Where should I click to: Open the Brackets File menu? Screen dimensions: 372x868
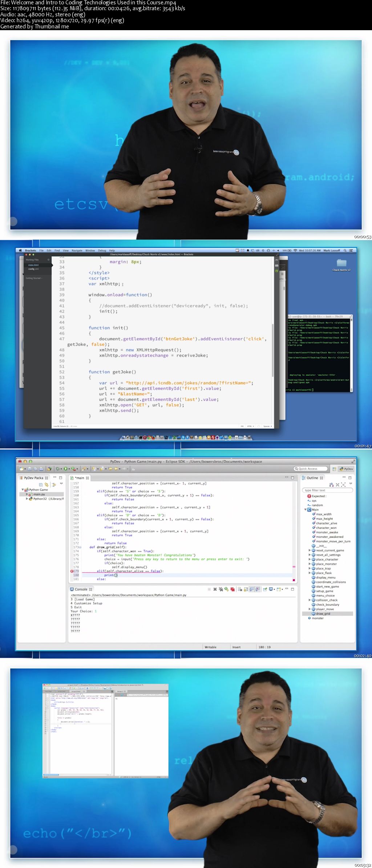tap(41, 251)
